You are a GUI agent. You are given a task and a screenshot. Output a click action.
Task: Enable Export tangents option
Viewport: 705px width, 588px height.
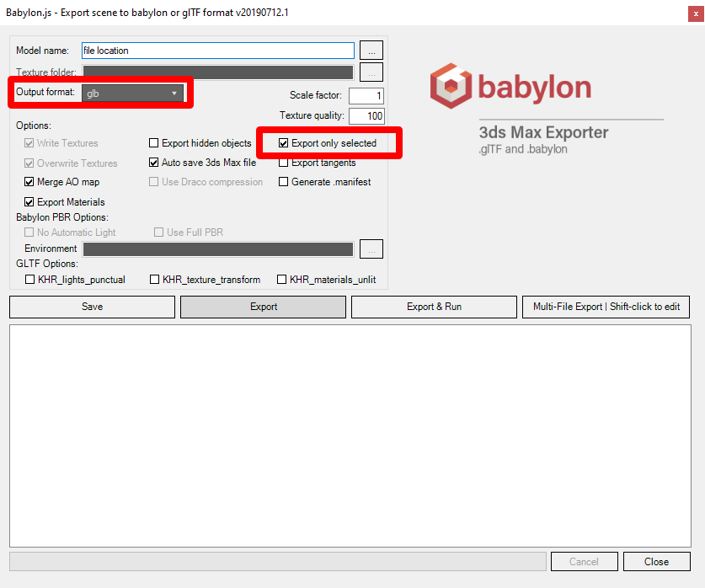click(283, 163)
